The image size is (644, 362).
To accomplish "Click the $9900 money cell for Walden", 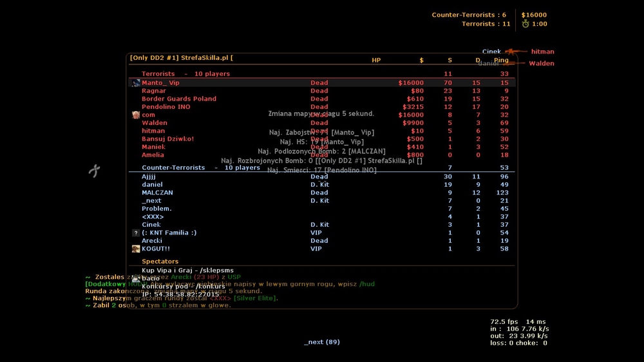I will 413,123.
